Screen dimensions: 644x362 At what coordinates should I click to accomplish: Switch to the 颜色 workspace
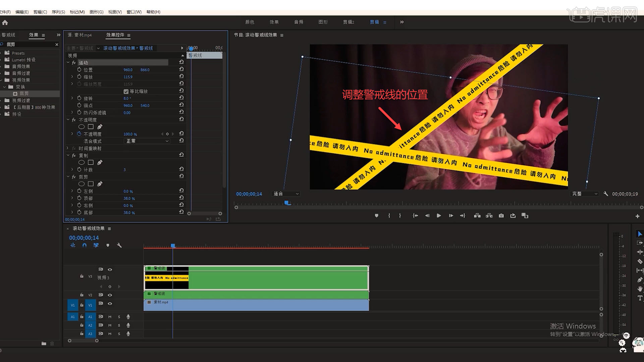(x=250, y=22)
